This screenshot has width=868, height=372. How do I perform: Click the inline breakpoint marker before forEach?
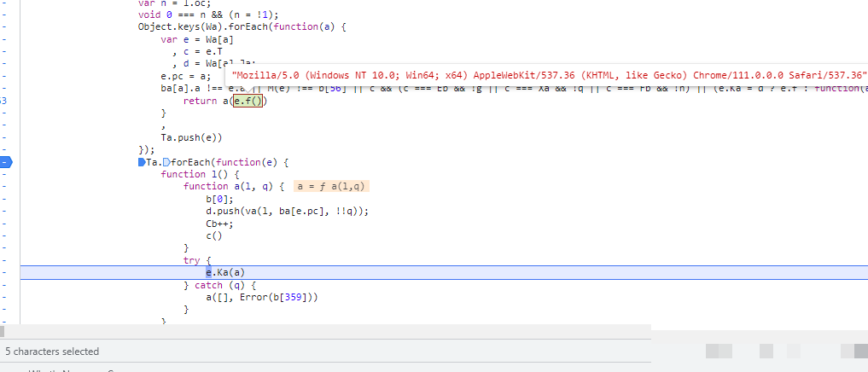click(x=166, y=162)
